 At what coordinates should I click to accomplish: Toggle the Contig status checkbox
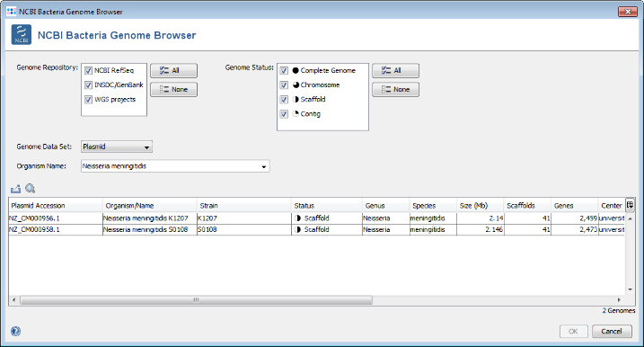click(284, 114)
